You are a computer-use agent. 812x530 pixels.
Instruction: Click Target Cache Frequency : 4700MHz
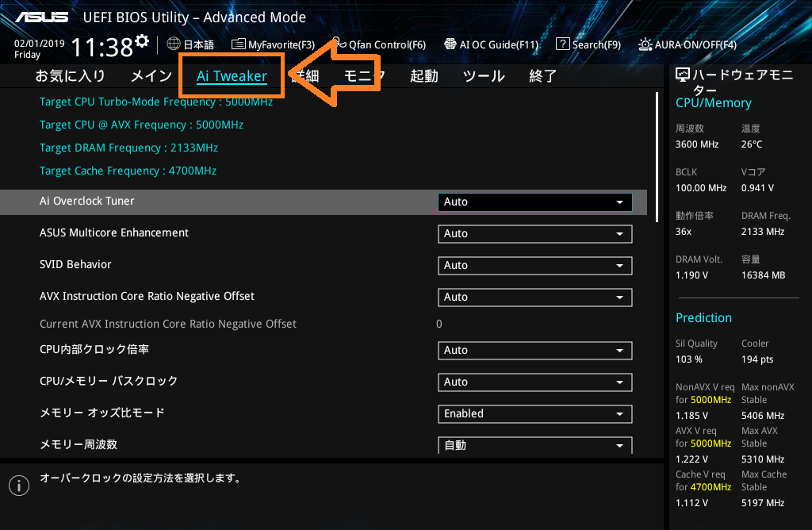coord(128,171)
